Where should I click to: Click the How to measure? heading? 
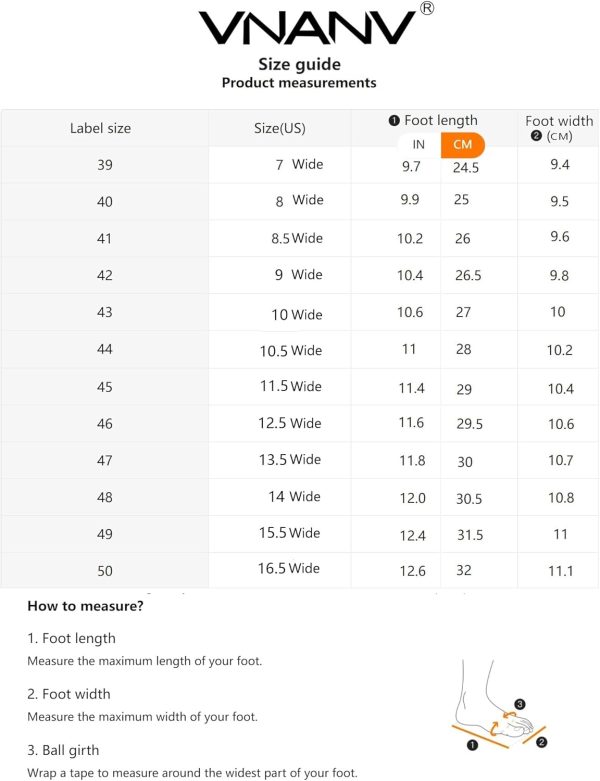click(85, 606)
